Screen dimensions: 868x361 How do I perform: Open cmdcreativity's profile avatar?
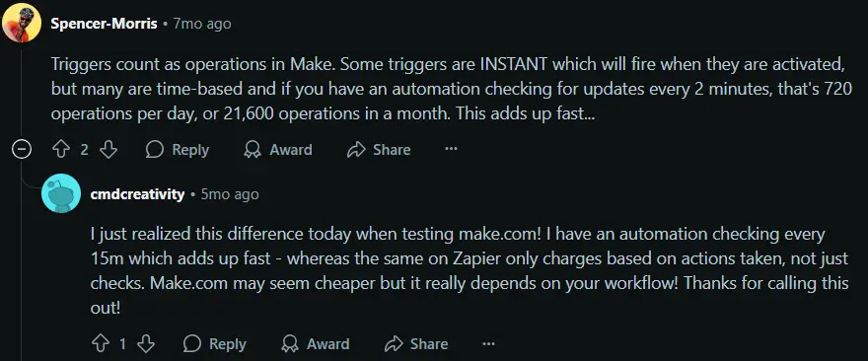[x=61, y=193]
